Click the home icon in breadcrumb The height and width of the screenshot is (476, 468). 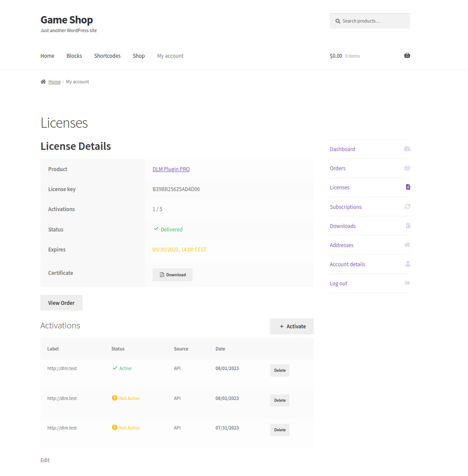pos(43,82)
